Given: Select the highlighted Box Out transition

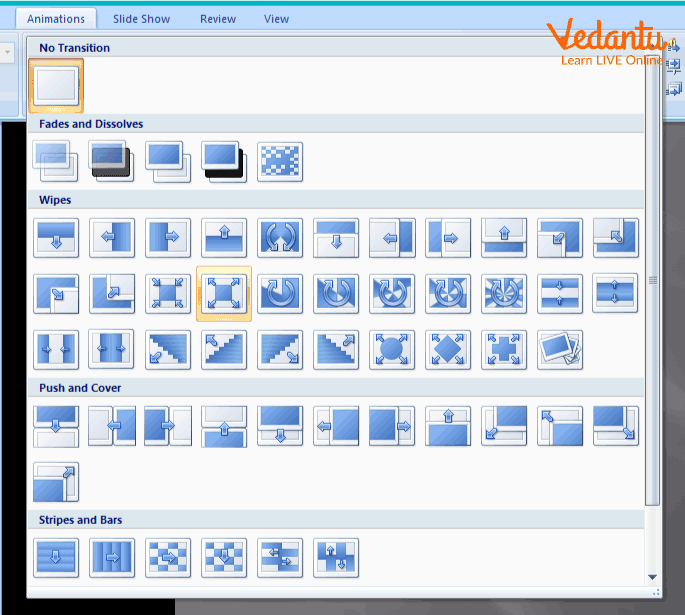Looking at the screenshot, I should pos(224,293).
